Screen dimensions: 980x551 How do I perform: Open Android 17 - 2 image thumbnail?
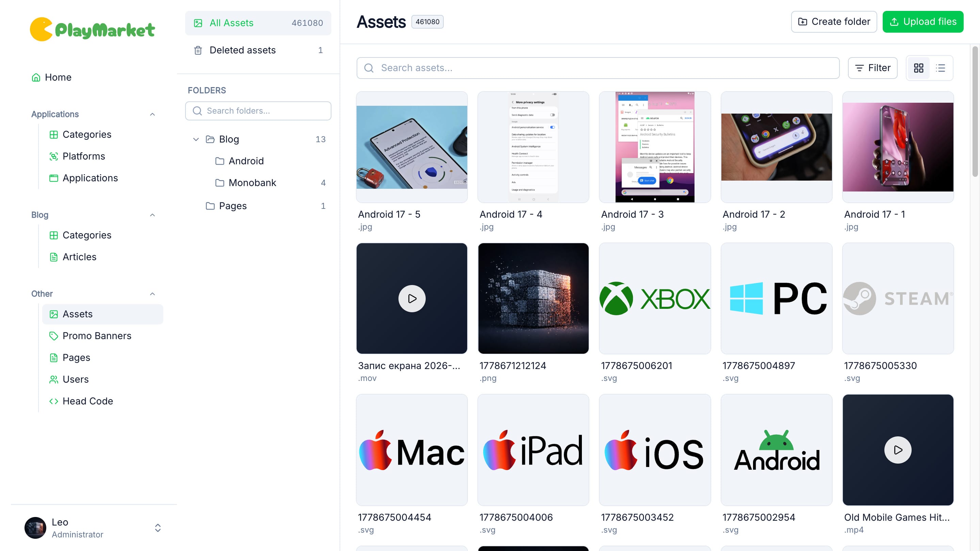(x=777, y=147)
